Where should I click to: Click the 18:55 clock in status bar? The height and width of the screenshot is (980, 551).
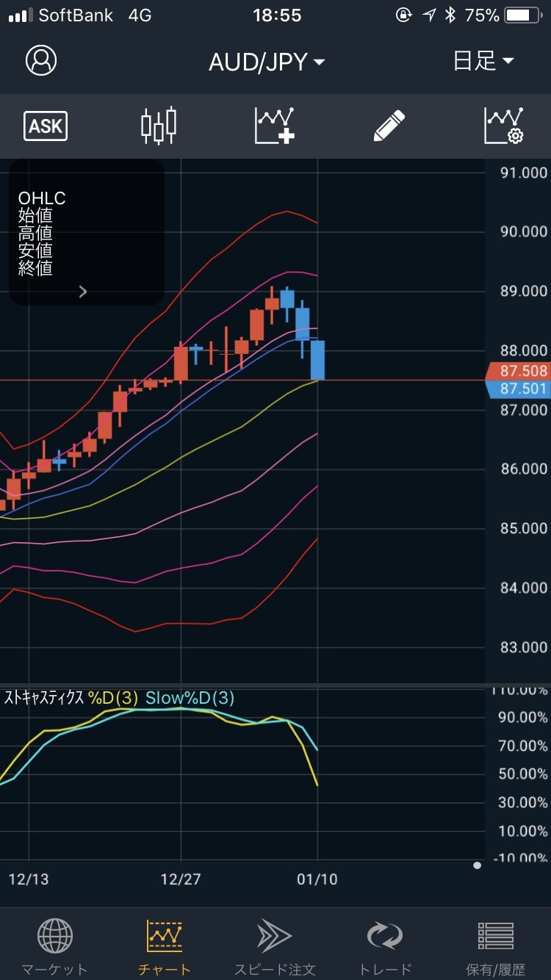tap(277, 15)
